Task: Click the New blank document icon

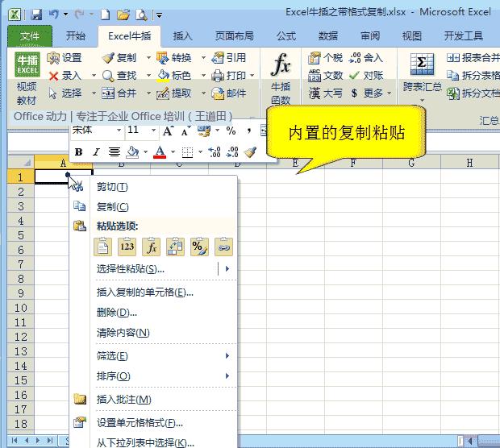Action: (x=105, y=15)
